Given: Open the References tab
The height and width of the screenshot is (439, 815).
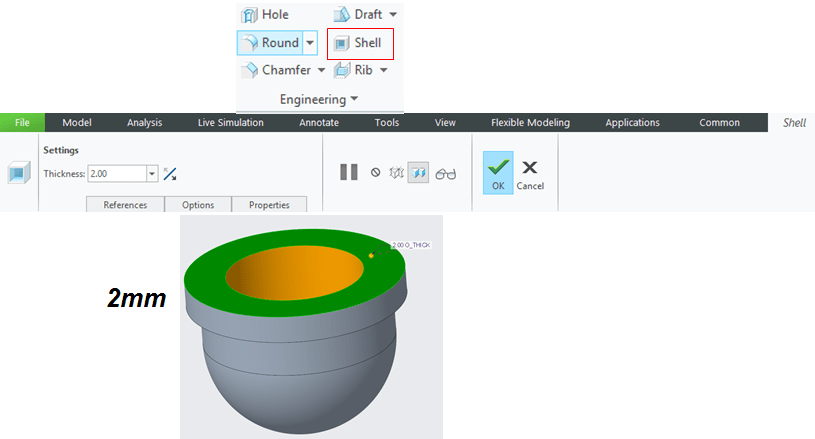Looking at the screenshot, I should tap(124, 205).
